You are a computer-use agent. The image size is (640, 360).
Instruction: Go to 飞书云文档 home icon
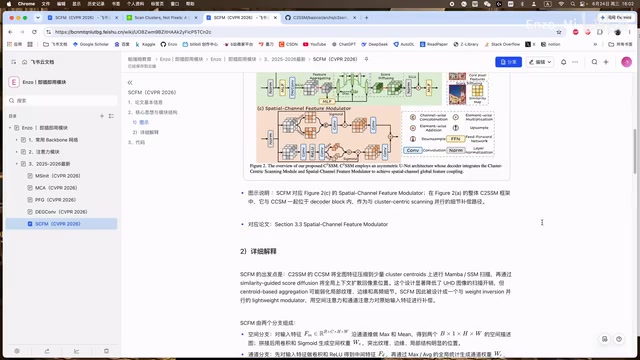[24, 62]
